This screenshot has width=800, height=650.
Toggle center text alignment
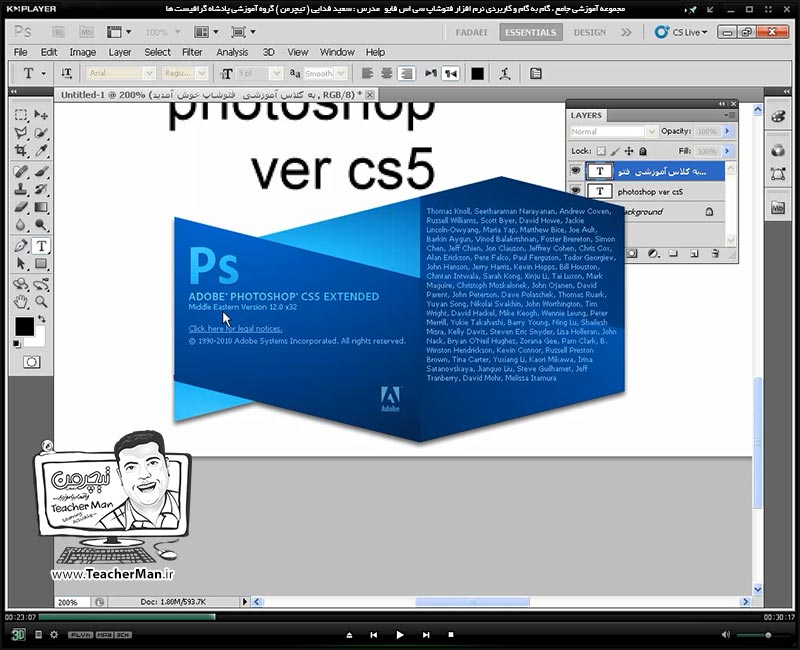pos(387,73)
